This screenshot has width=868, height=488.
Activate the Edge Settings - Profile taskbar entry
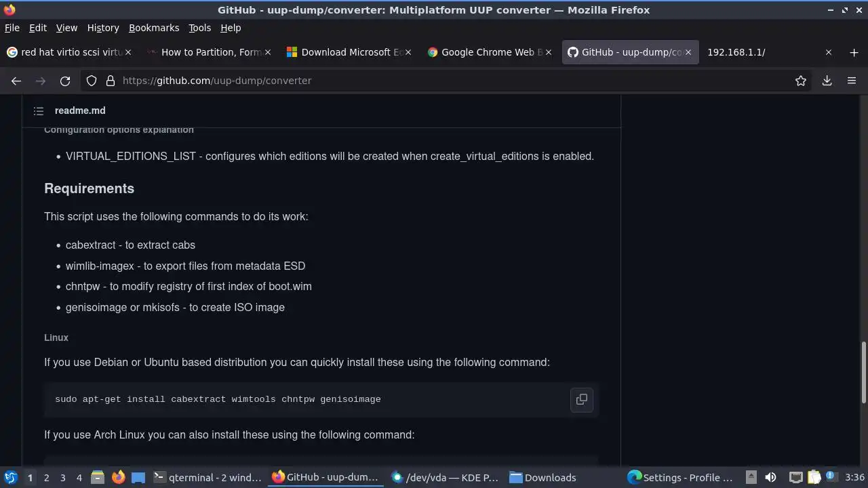681,477
